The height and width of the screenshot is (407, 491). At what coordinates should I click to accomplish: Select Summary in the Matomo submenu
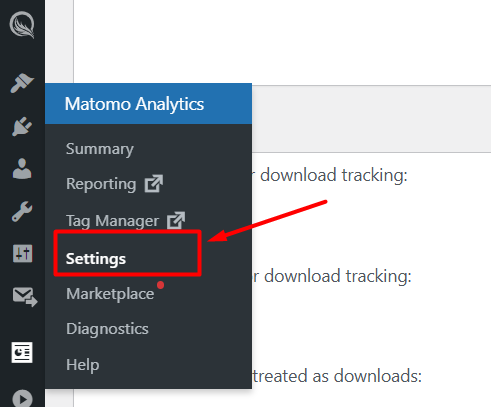[100, 149]
